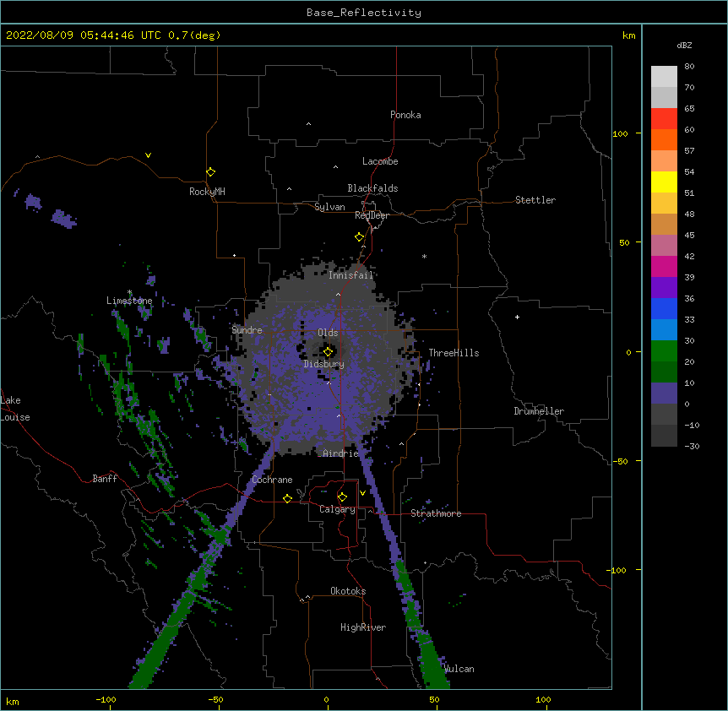
Task: Click the Sundre city label
Action: click(x=247, y=330)
